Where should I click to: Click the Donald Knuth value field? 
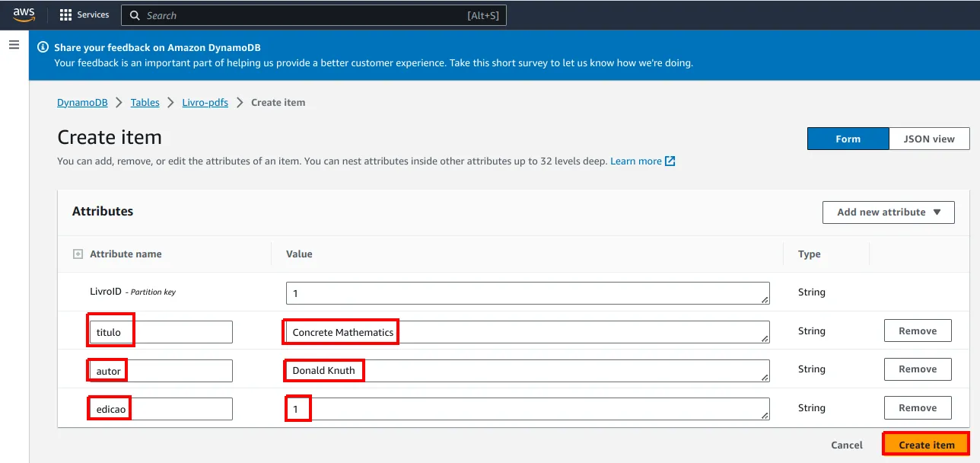click(528, 371)
